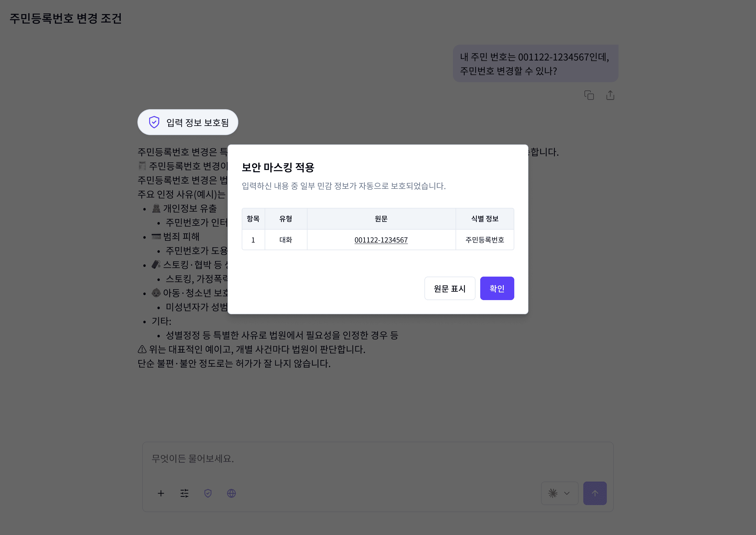Click the 확인 confirm button
This screenshot has height=535, width=756.
497,288
